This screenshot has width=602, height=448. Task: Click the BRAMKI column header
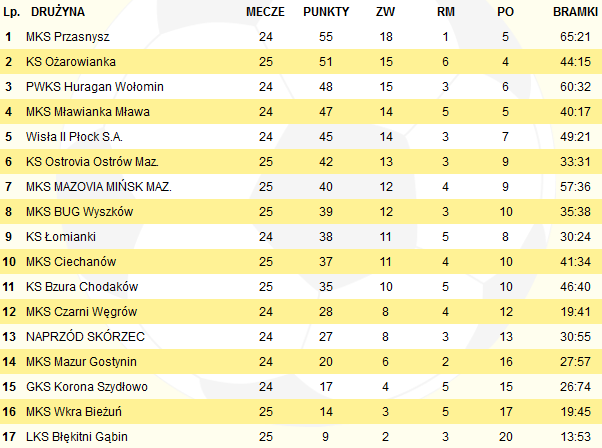coord(575,12)
